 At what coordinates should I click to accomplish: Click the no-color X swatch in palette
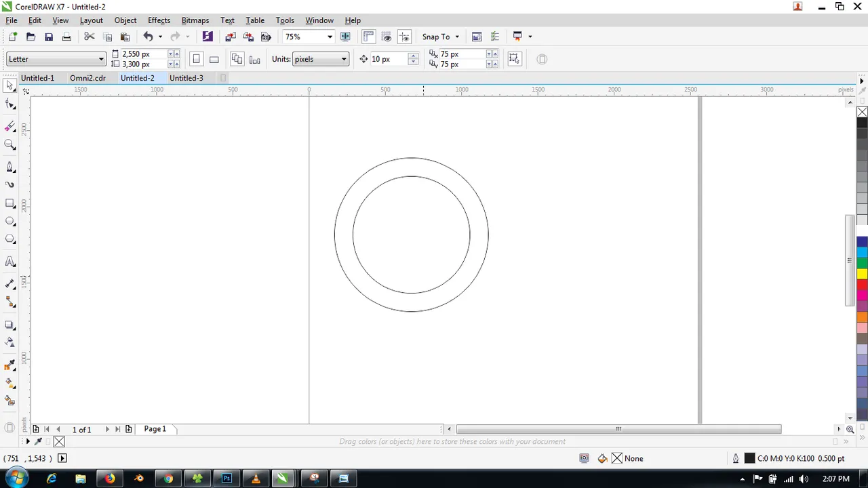pyautogui.click(x=862, y=112)
